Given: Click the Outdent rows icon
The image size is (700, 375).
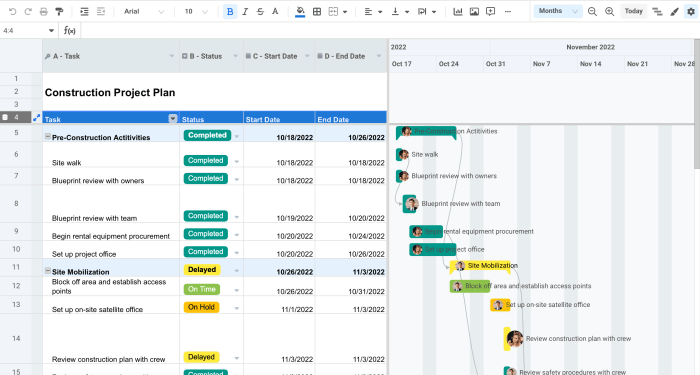Looking at the screenshot, I should pos(100,12).
